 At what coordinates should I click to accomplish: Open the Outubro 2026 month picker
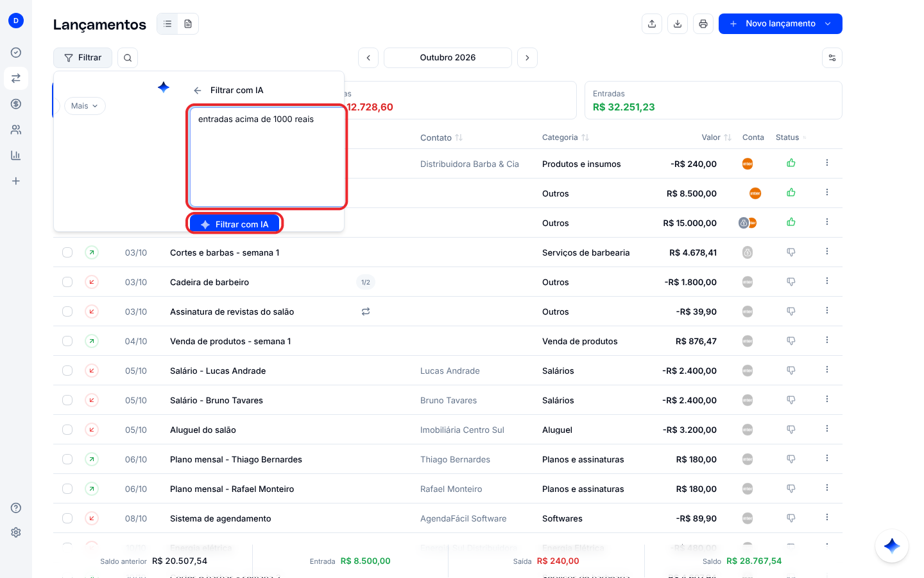point(448,58)
